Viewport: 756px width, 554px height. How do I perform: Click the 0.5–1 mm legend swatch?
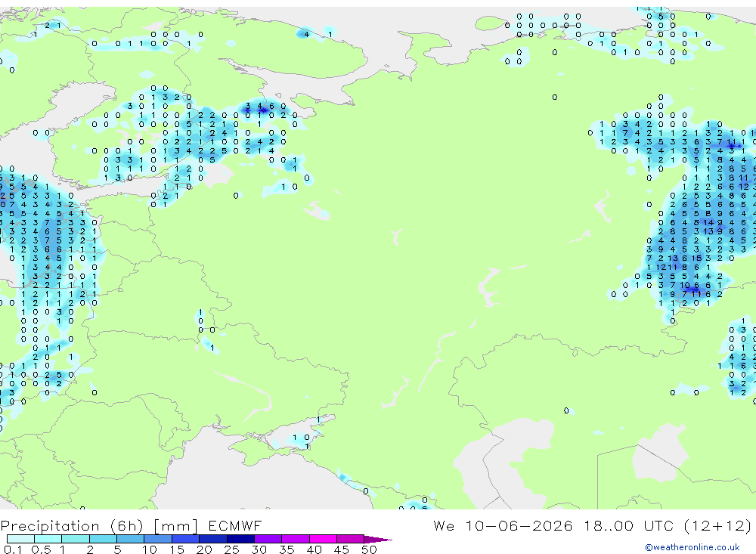pos(48,539)
